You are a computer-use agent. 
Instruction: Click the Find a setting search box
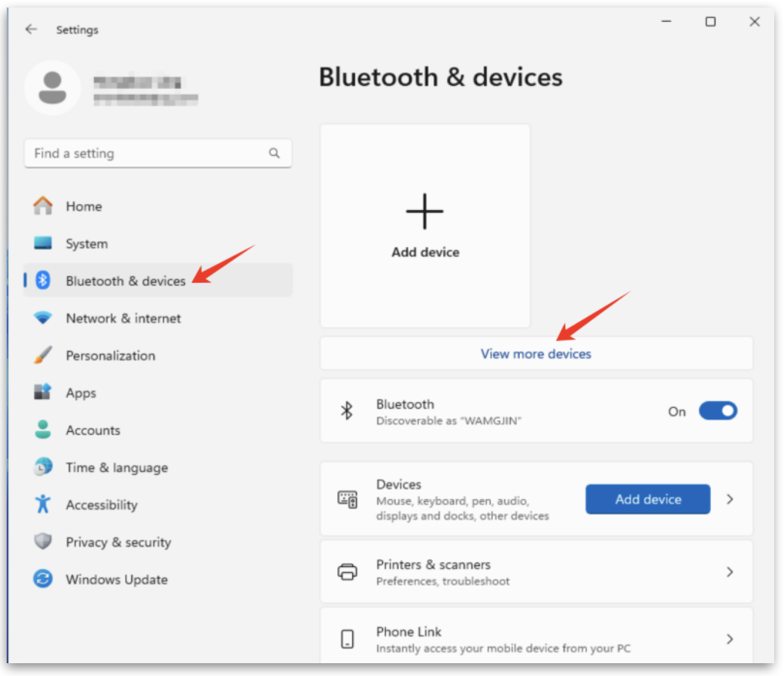147,154
